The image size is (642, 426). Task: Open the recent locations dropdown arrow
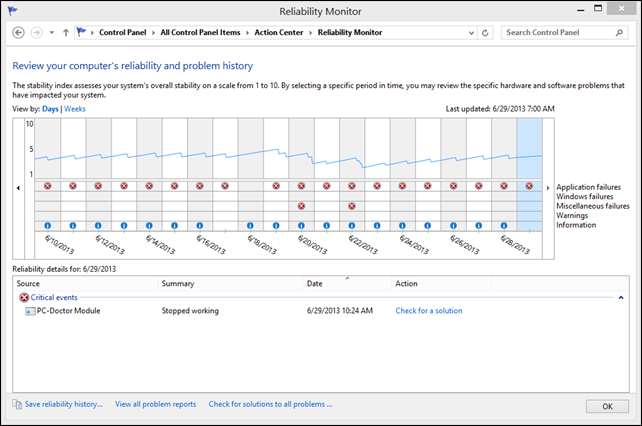point(51,32)
